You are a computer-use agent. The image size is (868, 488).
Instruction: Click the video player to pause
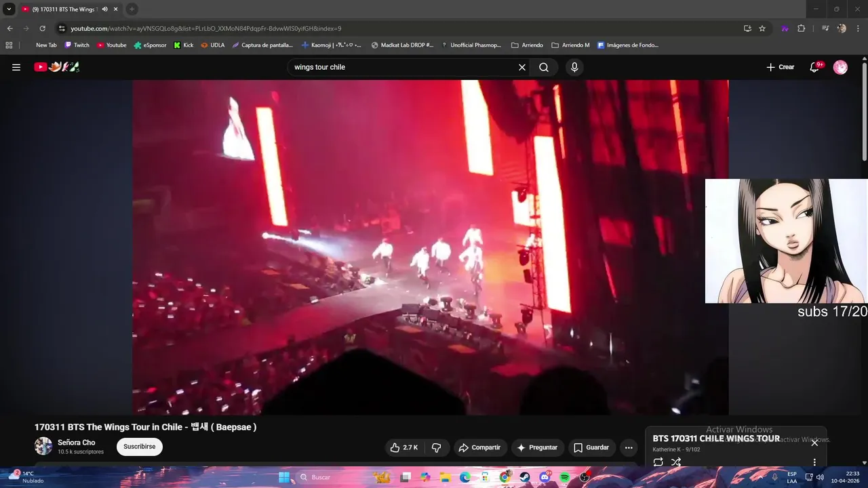pos(431,247)
